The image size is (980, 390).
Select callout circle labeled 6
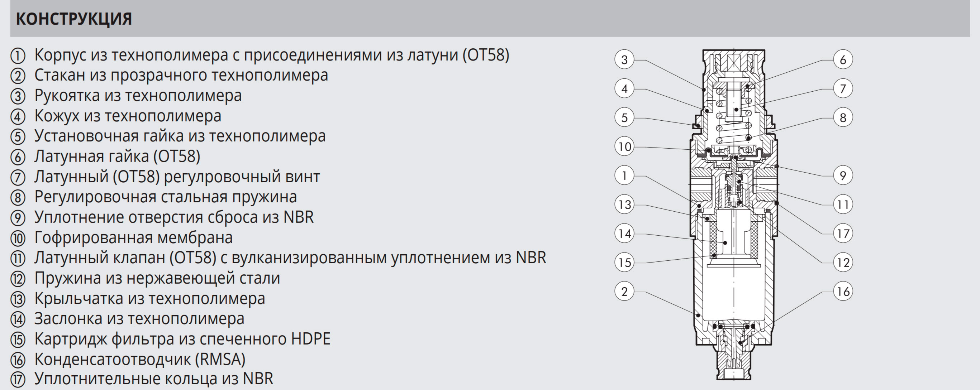[x=843, y=60]
